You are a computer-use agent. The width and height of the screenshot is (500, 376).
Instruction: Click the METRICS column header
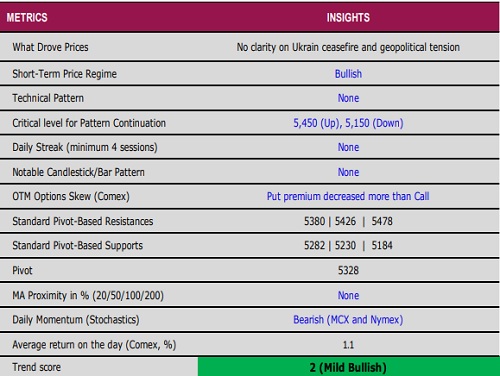[x=27, y=17]
